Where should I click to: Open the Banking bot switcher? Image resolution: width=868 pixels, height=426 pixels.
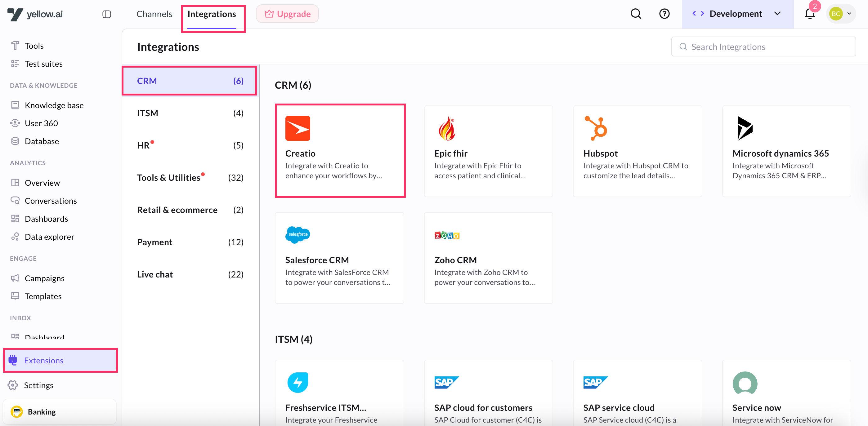60,411
